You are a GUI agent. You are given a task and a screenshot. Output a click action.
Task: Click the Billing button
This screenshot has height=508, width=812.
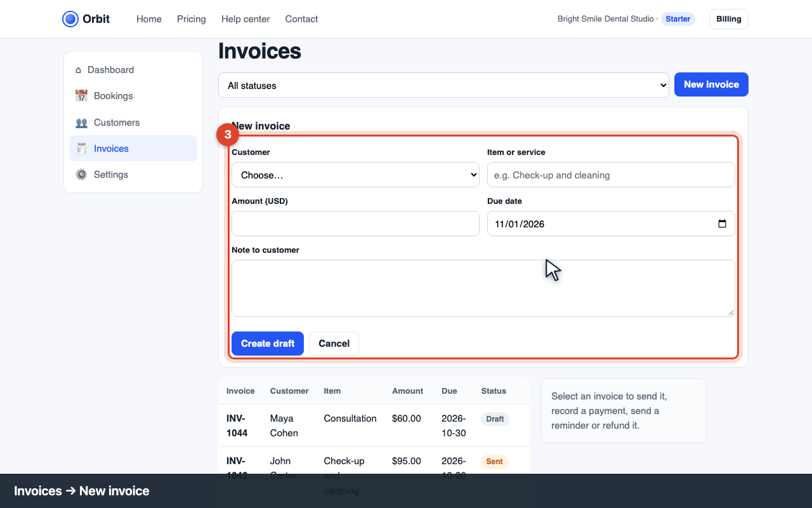[x=729, y=19]
